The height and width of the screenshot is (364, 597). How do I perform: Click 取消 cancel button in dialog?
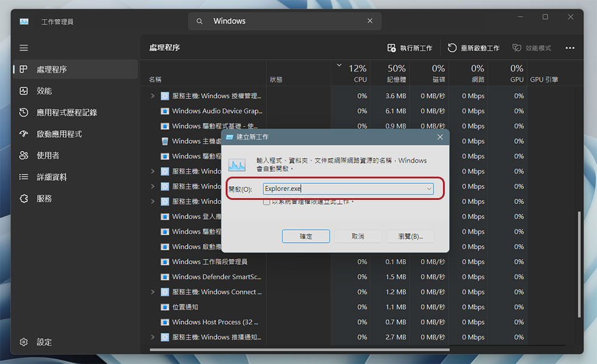click(358, 236)
